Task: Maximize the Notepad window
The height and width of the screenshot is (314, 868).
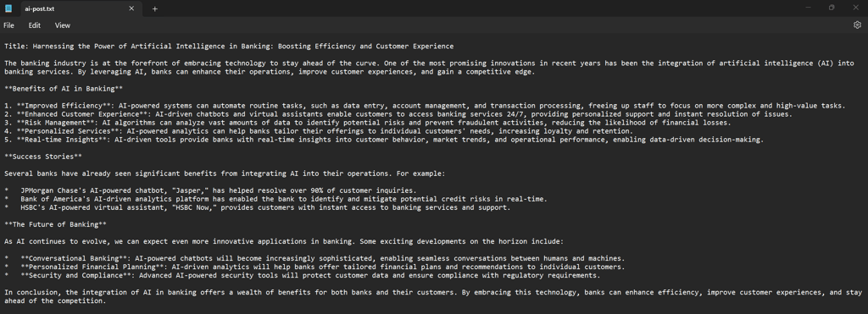Action: (x=832, y=8)
